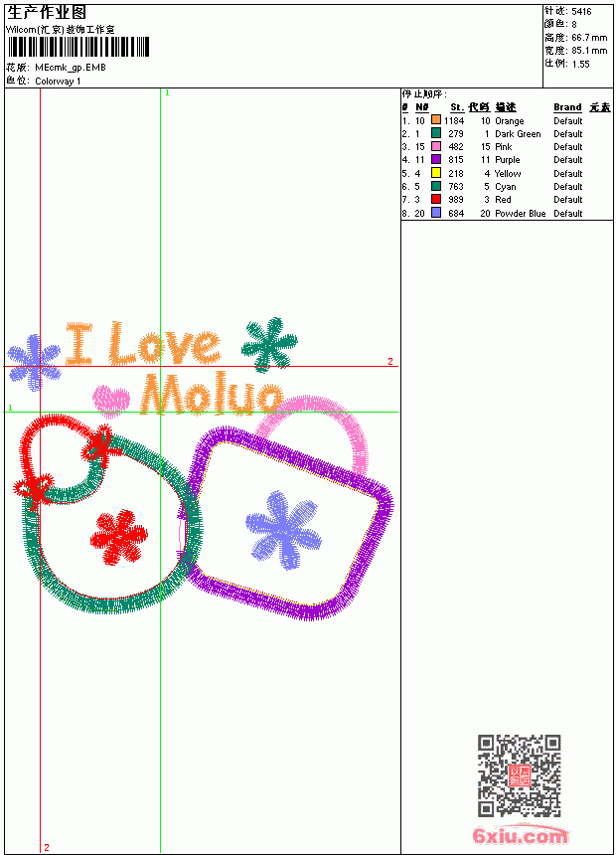Image resolution: width=616 pixels, height=855 pixels.
Task: Click the QR code image
Action: pos(520,775)
